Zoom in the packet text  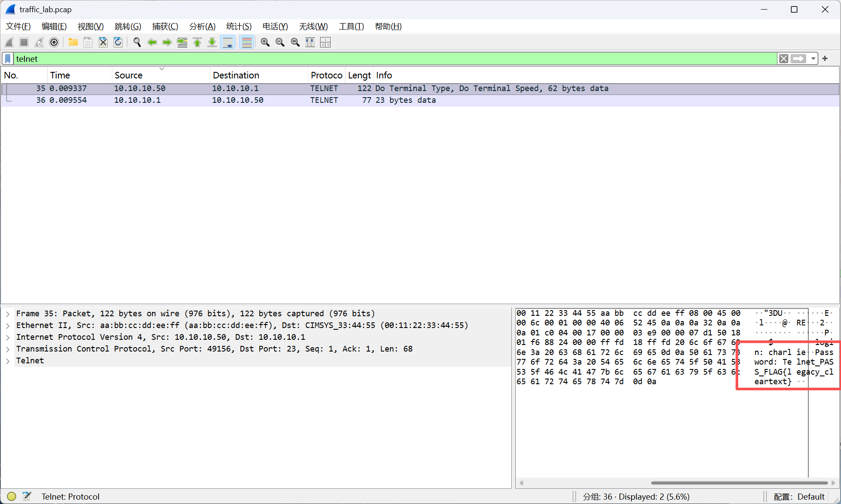click(x=265, y=42)
